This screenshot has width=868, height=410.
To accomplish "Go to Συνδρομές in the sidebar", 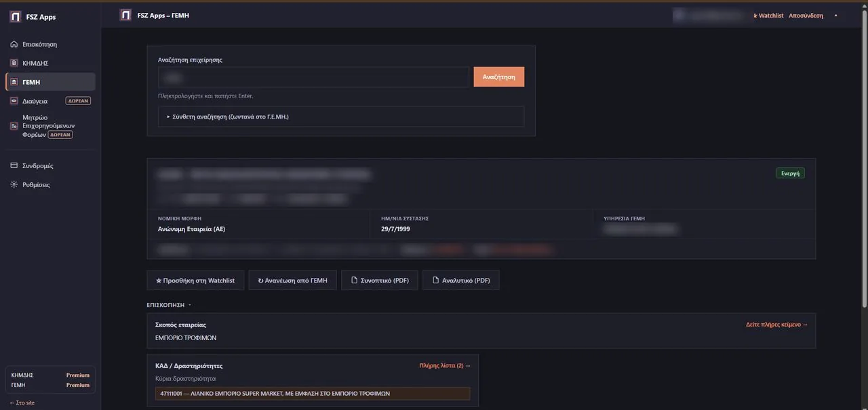I will 50,165.
